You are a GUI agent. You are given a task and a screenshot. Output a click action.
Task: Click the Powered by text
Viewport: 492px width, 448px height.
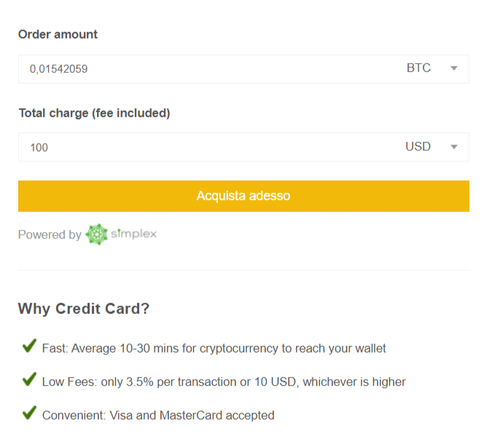click(50, 235)
